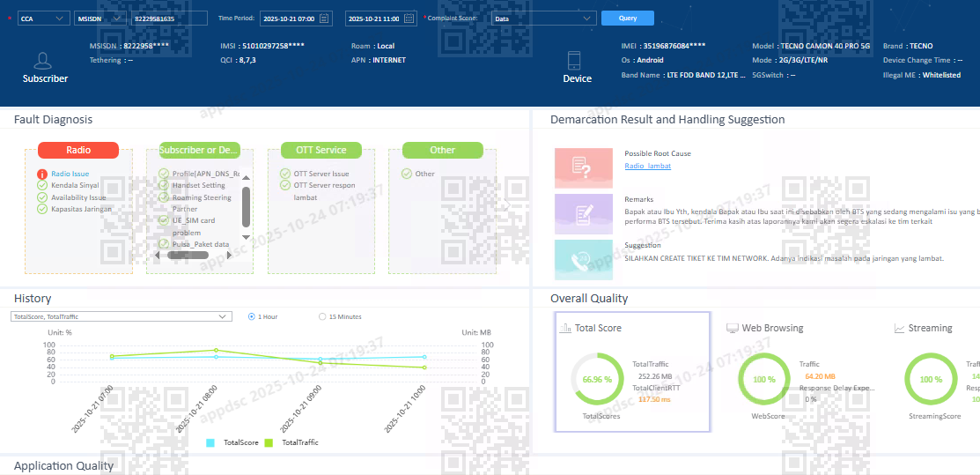Click the Total Score bar chart icon
Screen dimensions: 980x475
tap(565, 328)
